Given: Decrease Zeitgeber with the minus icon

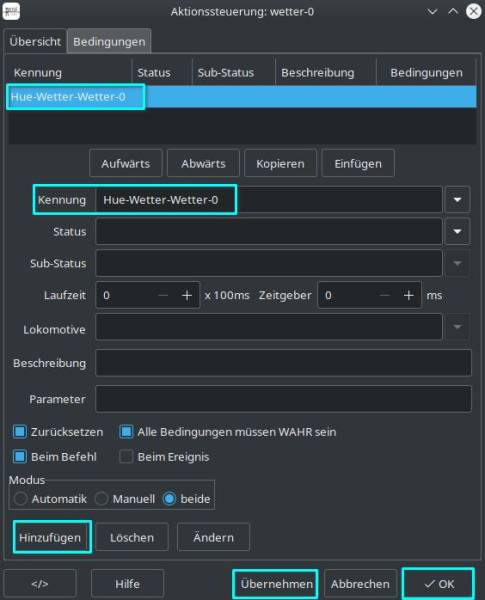Looking at the screenshot, I should [385, 295].
